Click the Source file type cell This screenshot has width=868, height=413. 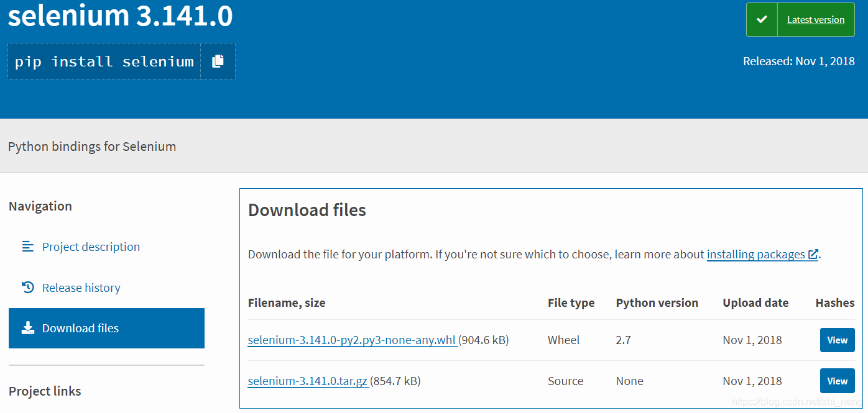[x=566, y=381]
